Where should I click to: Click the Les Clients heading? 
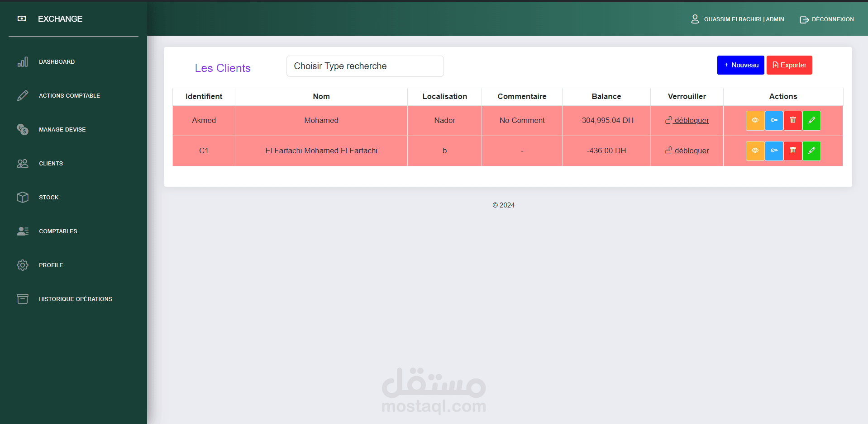pyautogui.click(x=222, y=68)
